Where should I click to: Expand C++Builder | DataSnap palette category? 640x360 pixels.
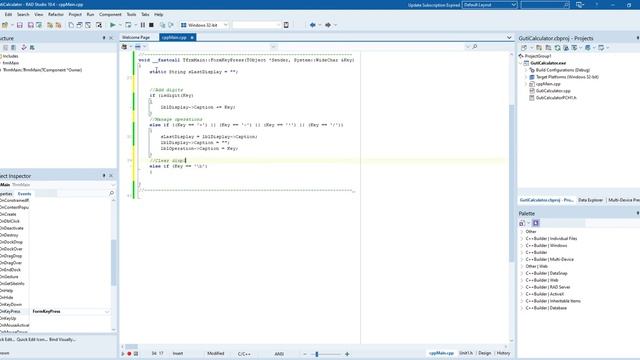coord(522,273)
